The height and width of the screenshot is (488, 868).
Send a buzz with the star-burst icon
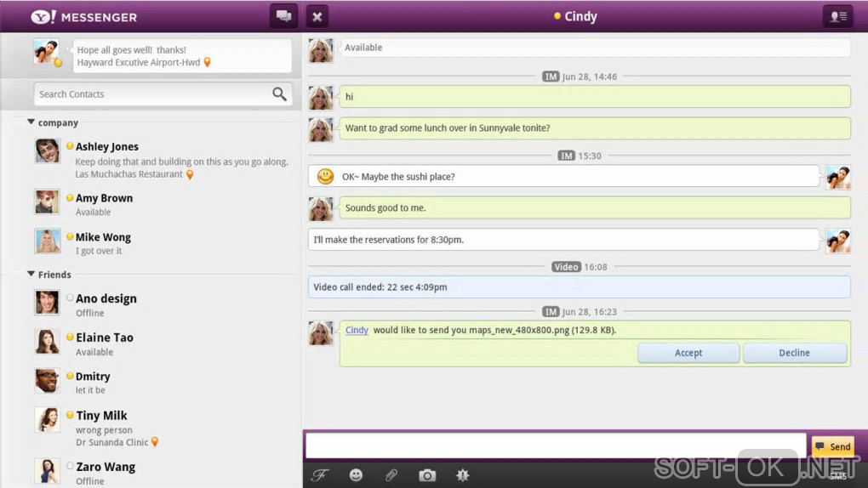462,474
